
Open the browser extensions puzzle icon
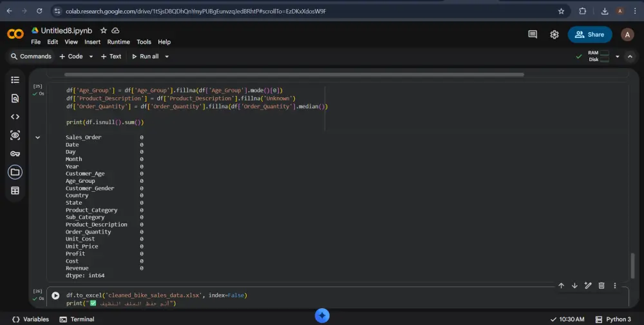point(582,11)
